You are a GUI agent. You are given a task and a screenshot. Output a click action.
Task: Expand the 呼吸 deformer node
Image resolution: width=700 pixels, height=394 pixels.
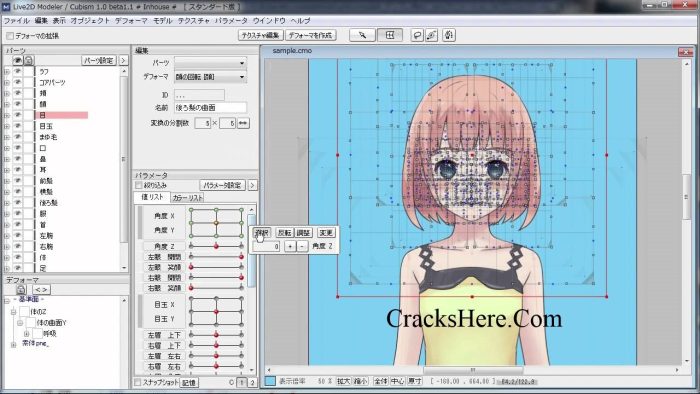[x=26, y=333]
